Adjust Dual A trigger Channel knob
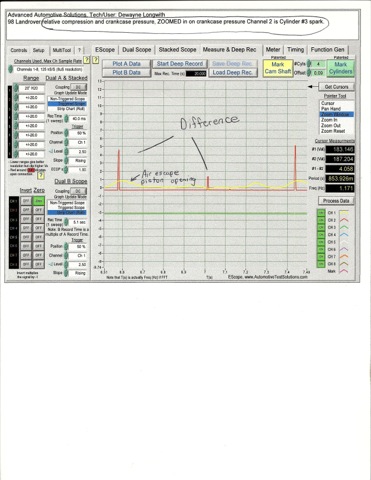Viewport: 371px width, 480px height. click(66, 142)
